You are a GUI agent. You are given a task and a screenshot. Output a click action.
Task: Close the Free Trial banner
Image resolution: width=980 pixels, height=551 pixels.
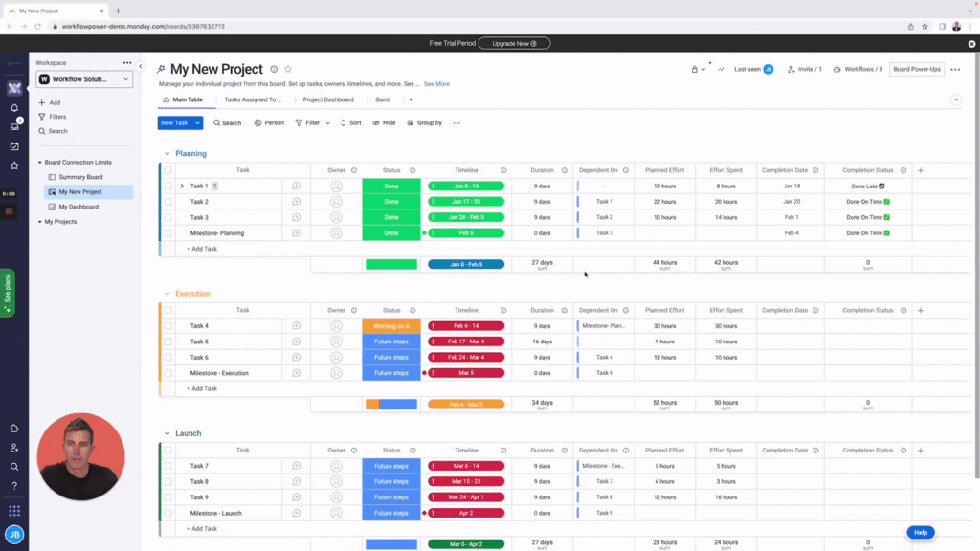coord(971,44)
